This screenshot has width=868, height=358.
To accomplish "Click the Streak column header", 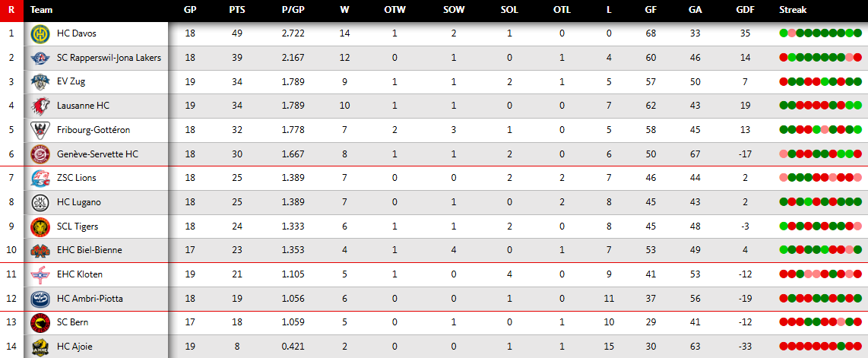I will tap(793, 10).
